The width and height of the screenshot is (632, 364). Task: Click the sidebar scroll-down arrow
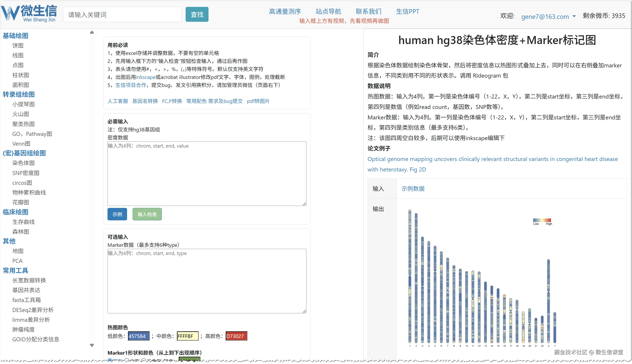[92, 345]
